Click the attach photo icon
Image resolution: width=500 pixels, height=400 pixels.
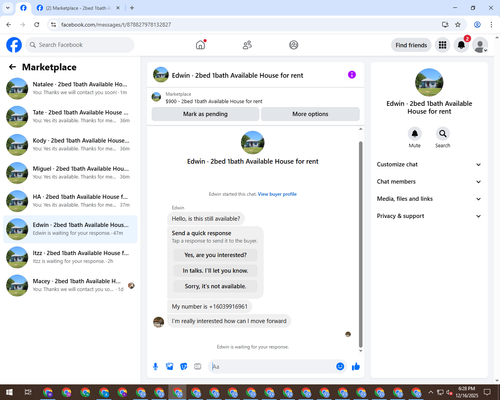(170, 367)
